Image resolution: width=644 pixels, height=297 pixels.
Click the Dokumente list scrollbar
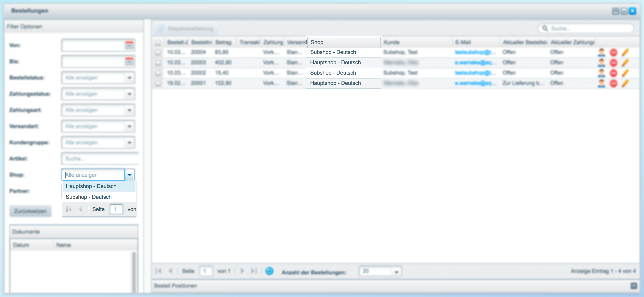[x=134, y=272]
